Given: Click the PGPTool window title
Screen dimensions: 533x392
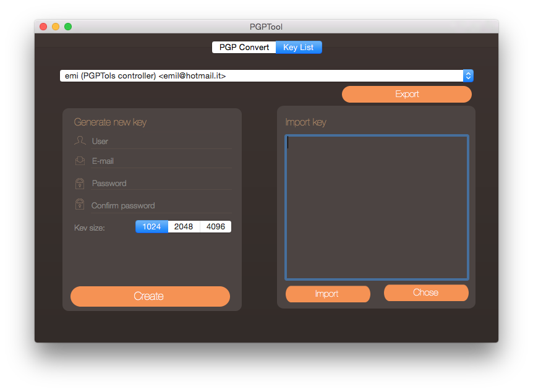Looking at the screenshot, I should pos(266,27).
